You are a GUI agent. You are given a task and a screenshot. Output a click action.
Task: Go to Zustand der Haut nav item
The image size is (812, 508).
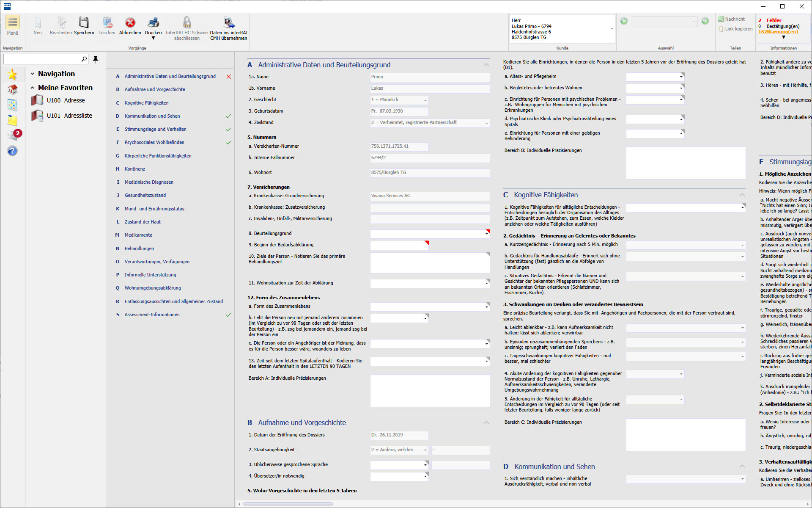coord(143,222)
